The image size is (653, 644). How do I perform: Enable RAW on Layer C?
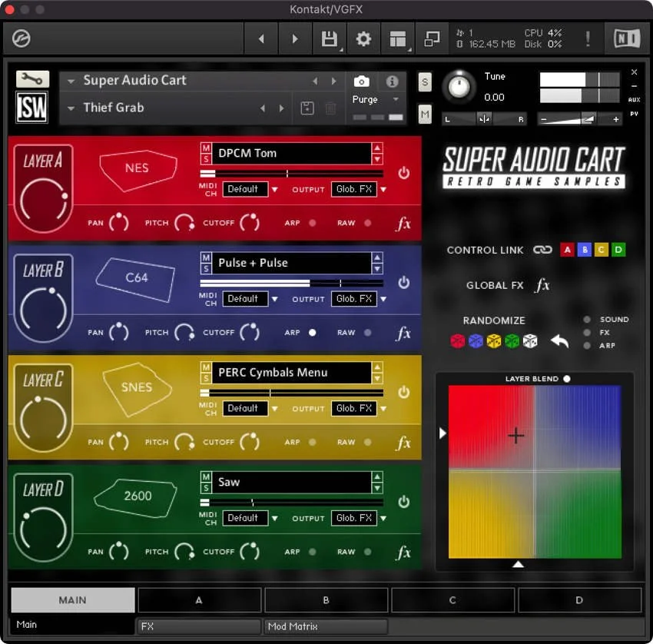[368, 442]
